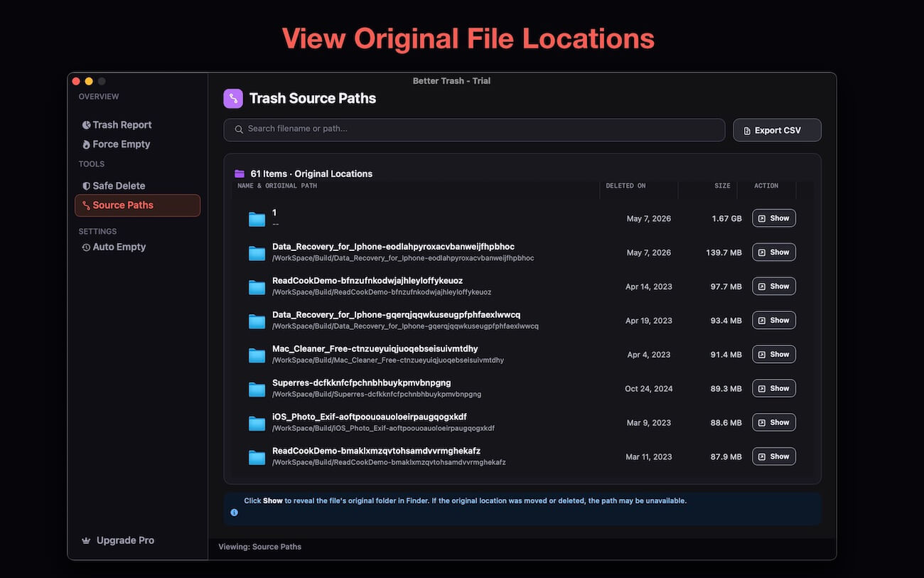This screenshot has width=924, height=578.
Task: Click the size value 1.67 GB
Action: [726, 219]
